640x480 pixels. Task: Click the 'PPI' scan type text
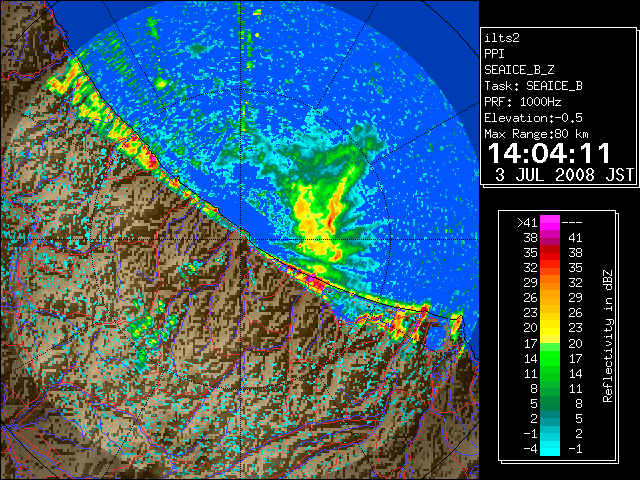click(494, 54)
